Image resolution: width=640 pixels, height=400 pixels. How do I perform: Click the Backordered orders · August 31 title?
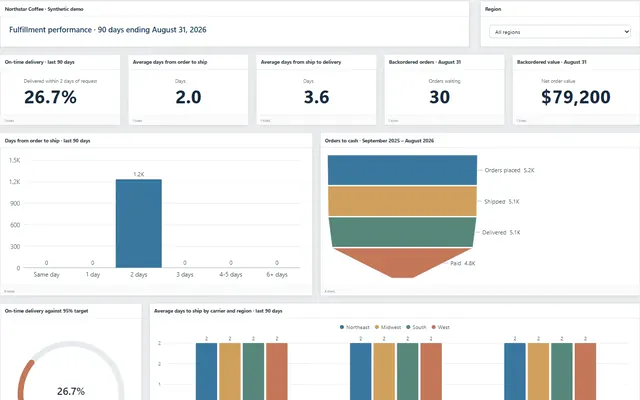(424, 62)
